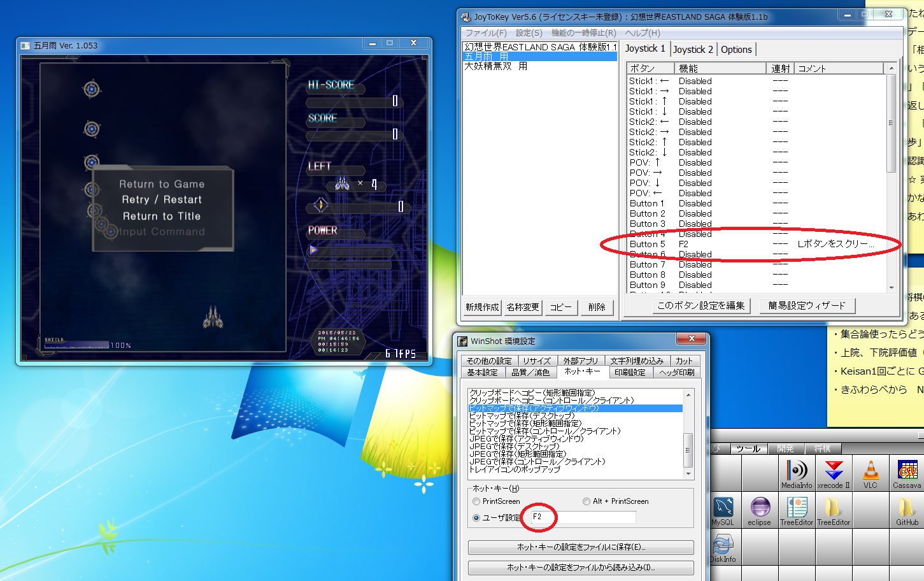Select the Button 5 row mapped to F2
This screenshot has height=581, width=924.
tap(755, 244)
